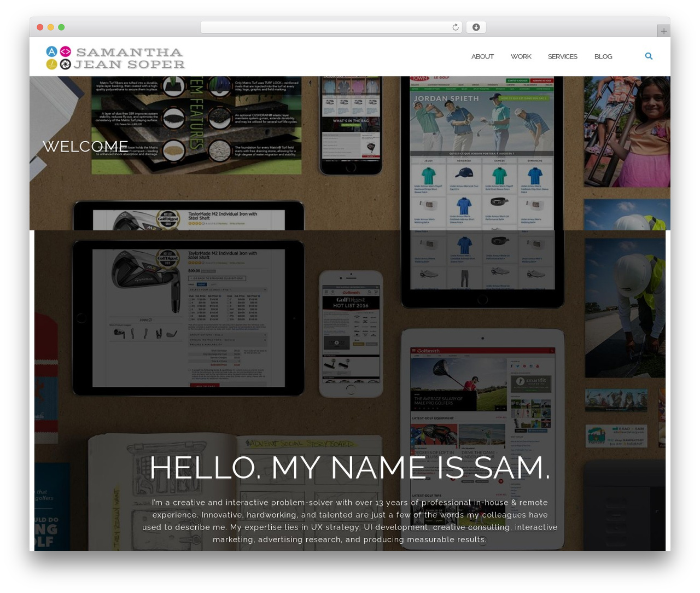700x593 pixels.
Task: Minimize the window with yellow button
Action: pyautogui.click(x=51, y=27)
